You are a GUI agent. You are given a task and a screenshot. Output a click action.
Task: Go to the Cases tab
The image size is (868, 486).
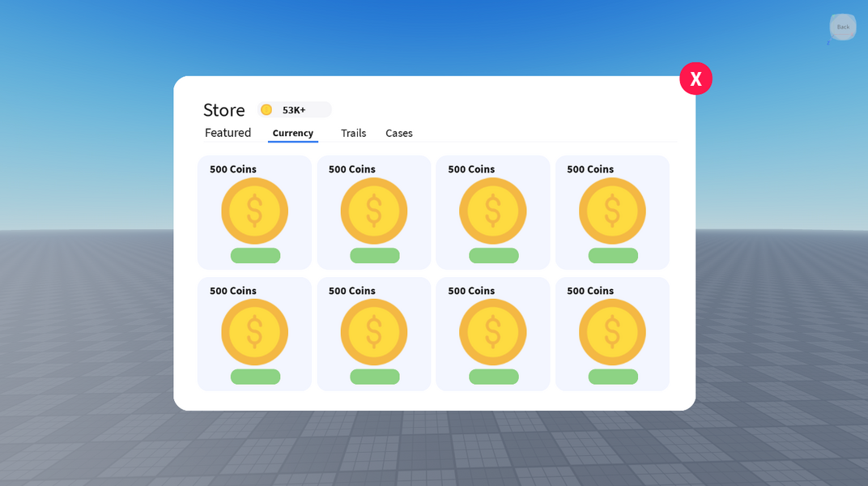(398, 133)
